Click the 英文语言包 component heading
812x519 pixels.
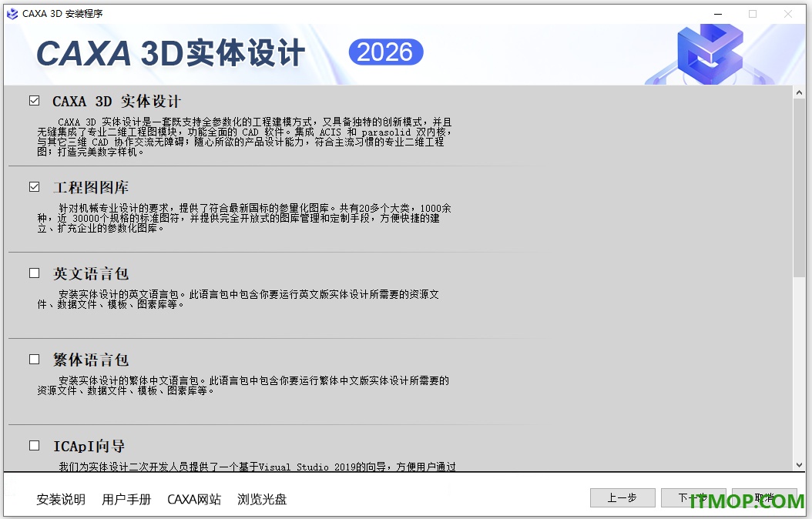point(91,273)
